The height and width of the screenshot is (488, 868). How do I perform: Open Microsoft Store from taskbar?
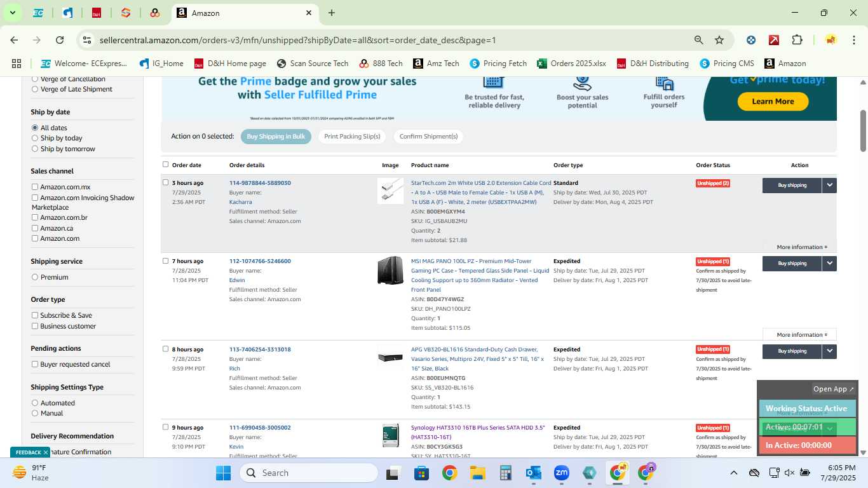421,473
